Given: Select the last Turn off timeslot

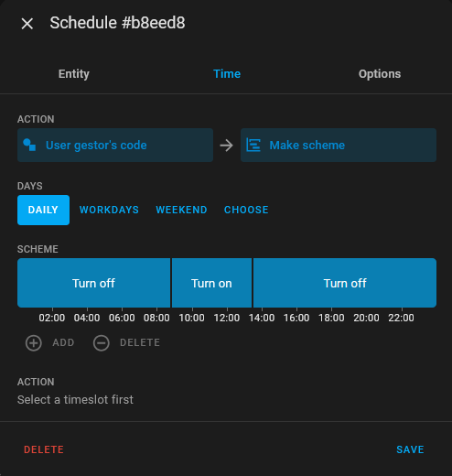Looking at the screenshot, I should [345, 283].
